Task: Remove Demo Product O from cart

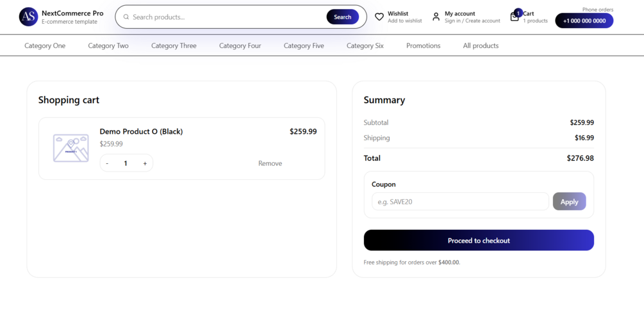Action: pyautogui.click(x=270, y=163)
